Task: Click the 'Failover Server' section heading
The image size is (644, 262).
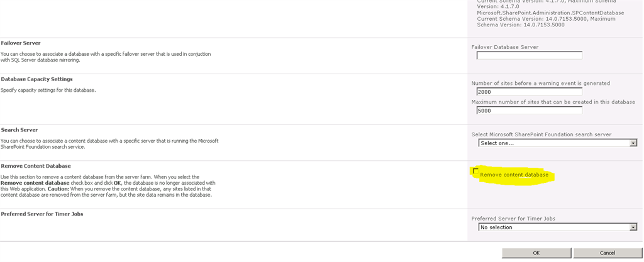Action: 21,43
